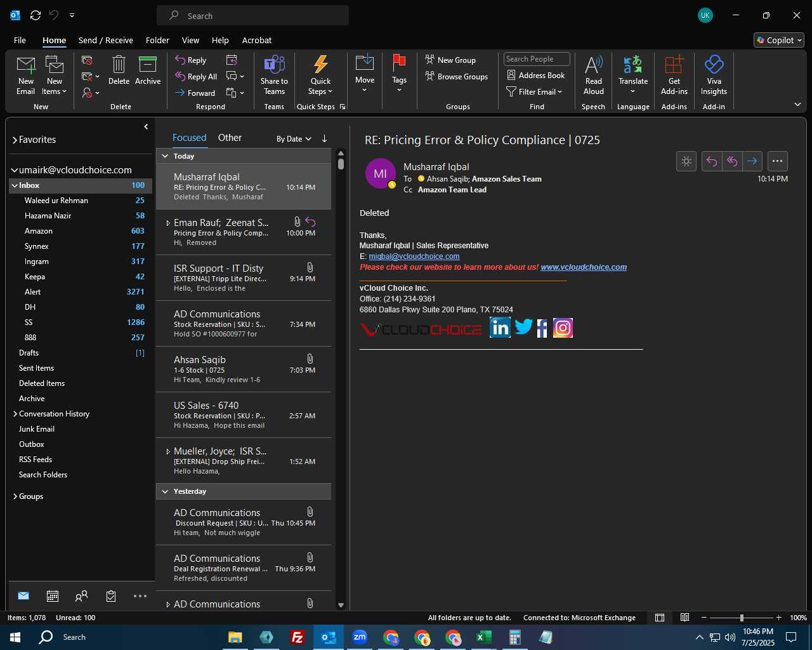812x650 pixels.
Task: Click the Search People field
Action: tap(537, 59)
